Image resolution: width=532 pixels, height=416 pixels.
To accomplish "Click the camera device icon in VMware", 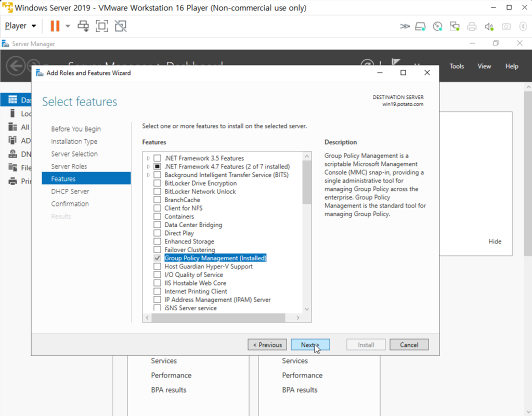I will [x=506, y=26].
